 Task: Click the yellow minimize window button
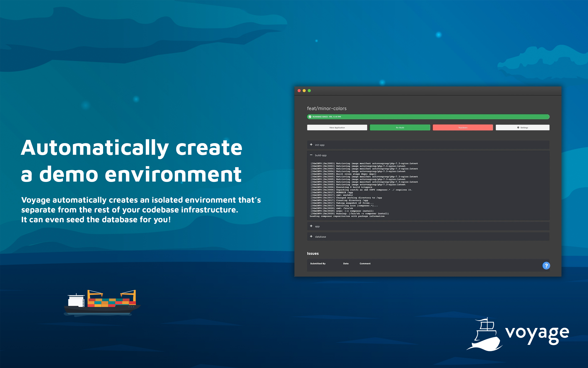pyautogui.click(x=304, y=91)
